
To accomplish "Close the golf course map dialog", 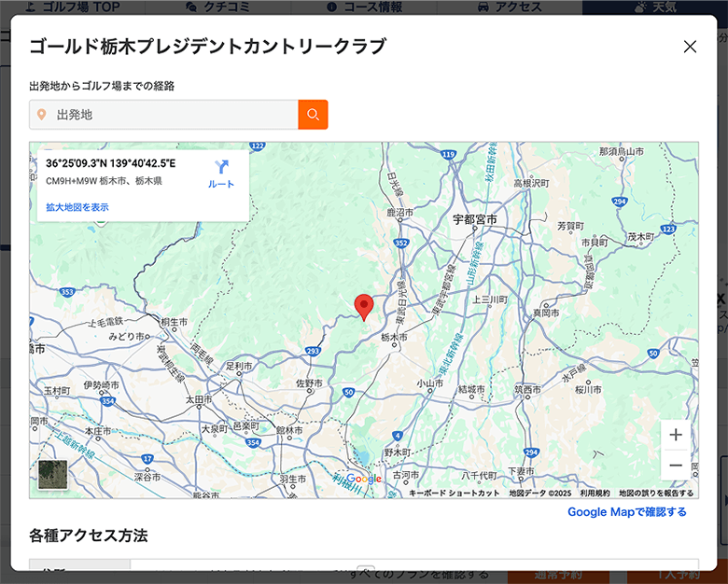I will [690, 47].
